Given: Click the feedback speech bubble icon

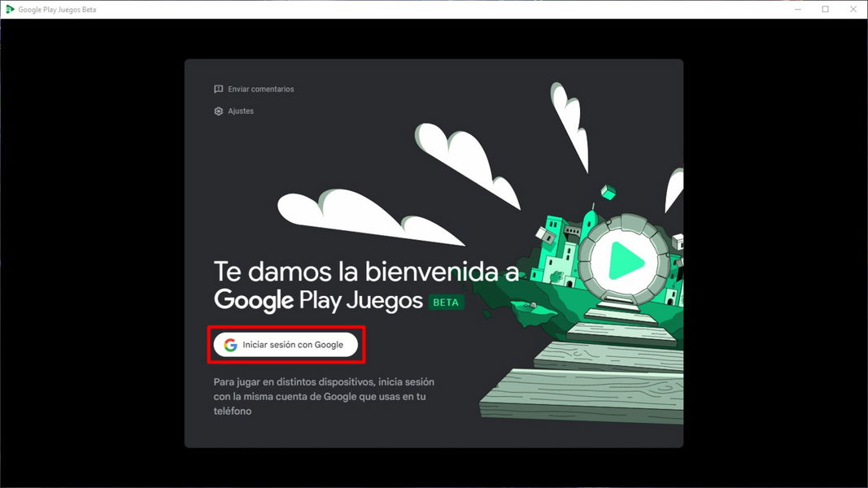Looking at the screenshot, I should pyautogui.click(x=219, y=89).
